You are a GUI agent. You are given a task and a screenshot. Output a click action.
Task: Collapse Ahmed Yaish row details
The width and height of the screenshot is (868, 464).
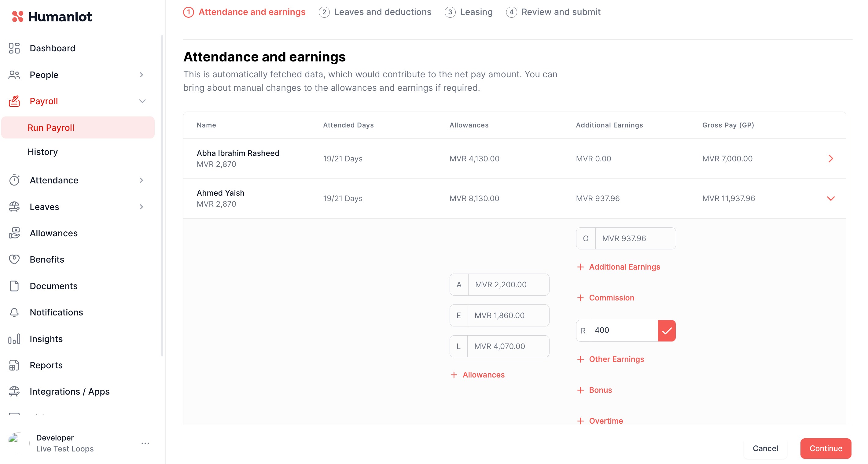pos(830,198)
